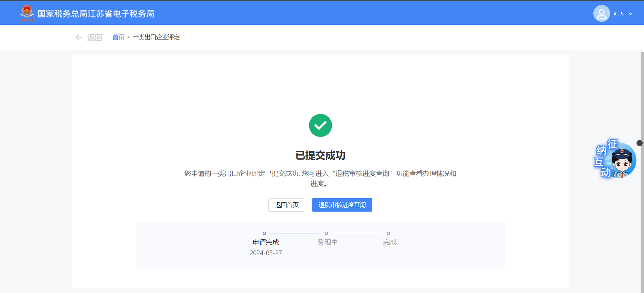Click the tax bureau emblem logo

pyautogui.click(x=27, y=13)
